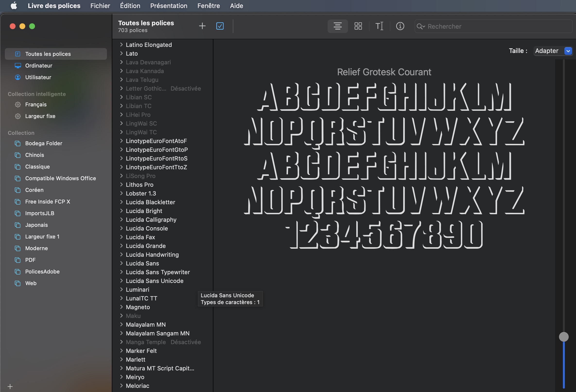This screenshot has height=392, width=576.
Task: Open the Français smart collection
Action: point(36,104)
